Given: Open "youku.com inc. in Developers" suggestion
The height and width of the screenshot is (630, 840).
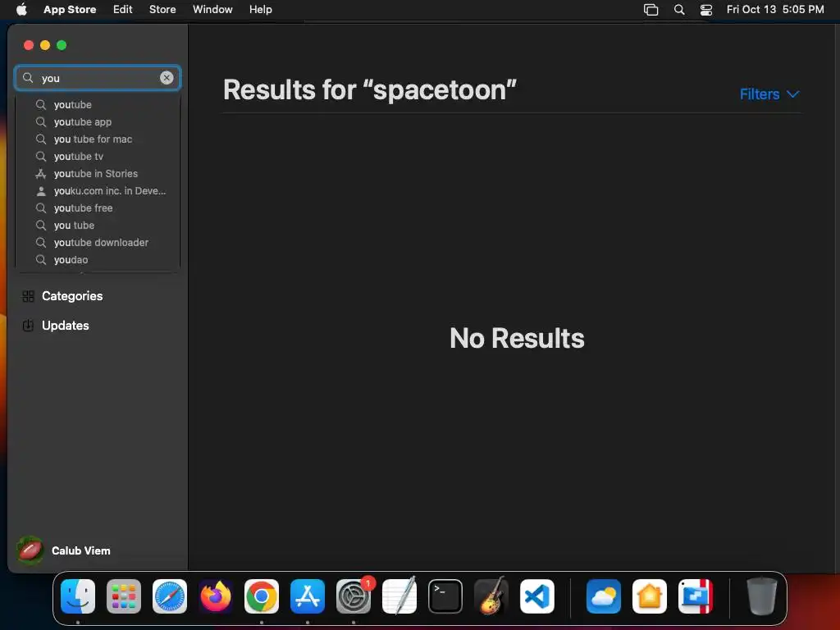Looking at the screenshot, I should point(98,190).
